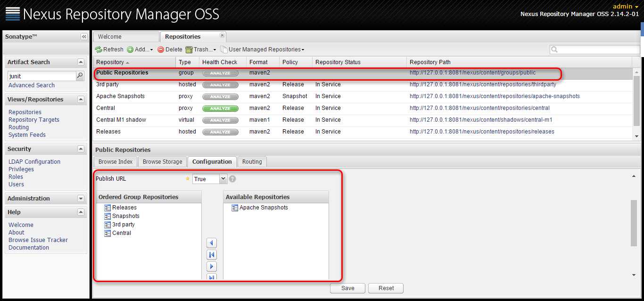This screenshot has height=301, width=644.
Task: Select Central in Ordered Group Repositories
Action: pyautogui.click(x=122, y=233)
